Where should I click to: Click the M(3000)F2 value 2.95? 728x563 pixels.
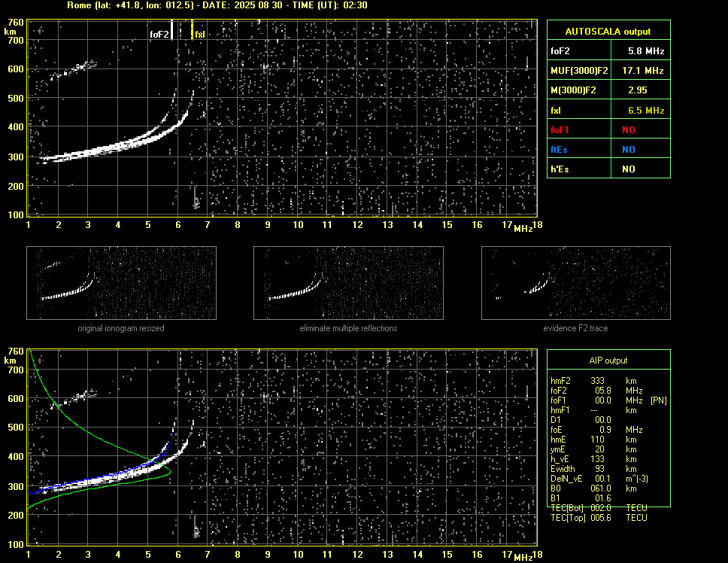(x=637, y=90)
